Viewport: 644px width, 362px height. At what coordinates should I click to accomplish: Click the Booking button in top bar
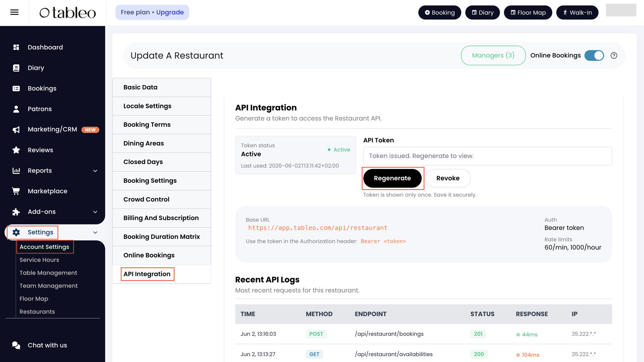(x=440, y=12)
